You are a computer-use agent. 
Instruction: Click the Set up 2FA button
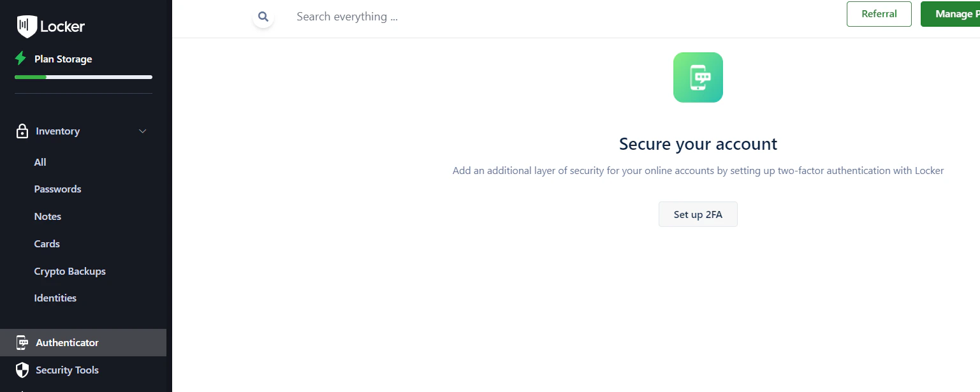click(x=698, y=214)
